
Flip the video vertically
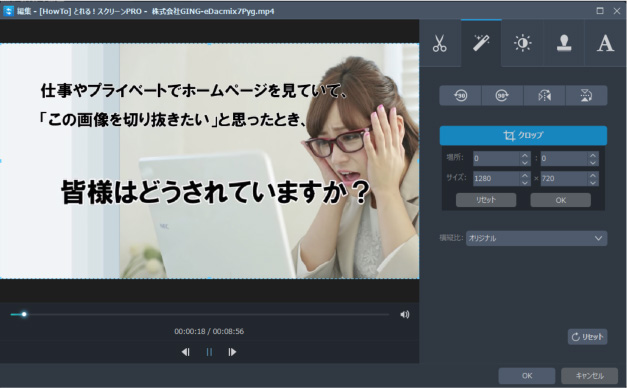586,96
